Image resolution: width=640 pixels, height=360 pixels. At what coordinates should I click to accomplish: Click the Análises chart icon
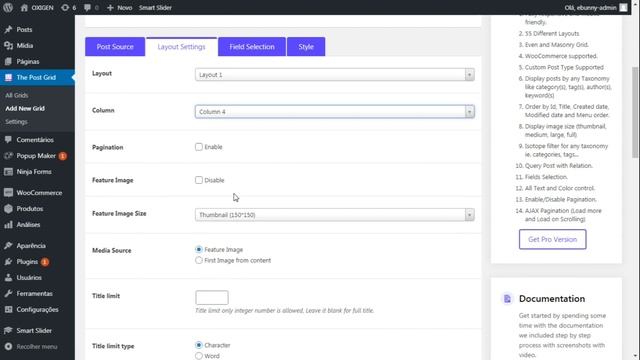8,224
